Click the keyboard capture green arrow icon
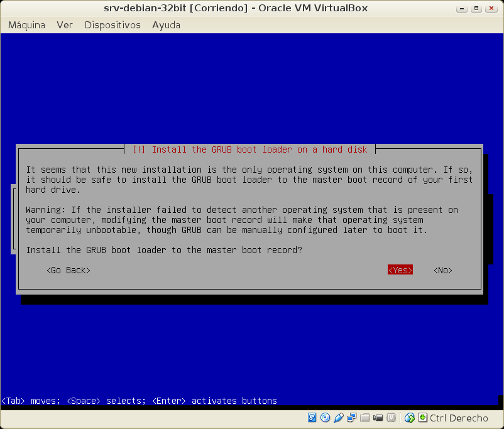Image resolution: width=504 pixels, height=429 pixels. (x=422, y=418)
